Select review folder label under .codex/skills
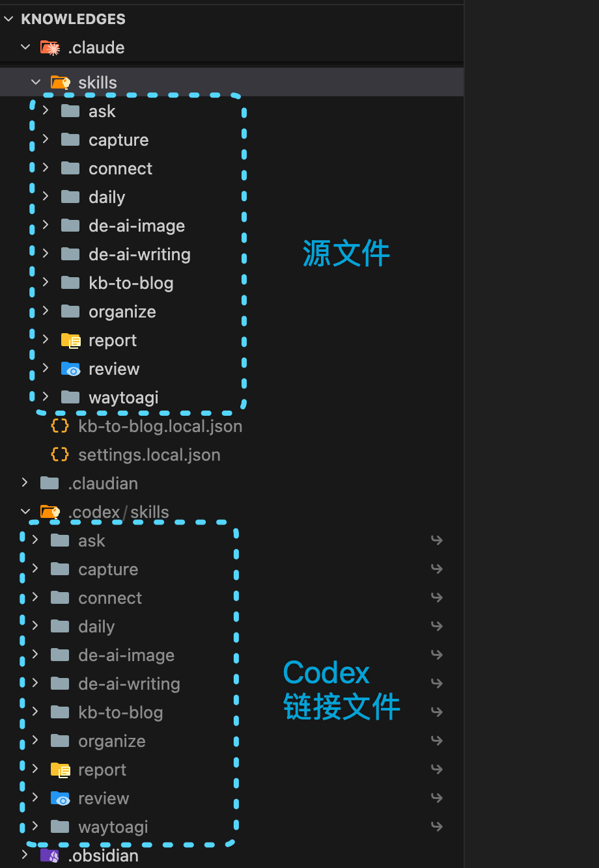The width and height of the screenshot is (599, 868). tap(104, 798)
